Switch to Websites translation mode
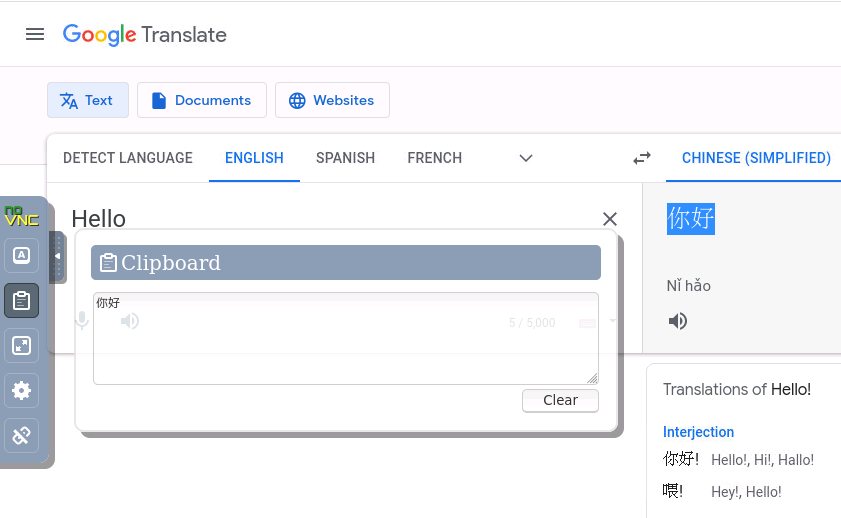The width and height of the screenshot is (841, 518). (332, 100)
